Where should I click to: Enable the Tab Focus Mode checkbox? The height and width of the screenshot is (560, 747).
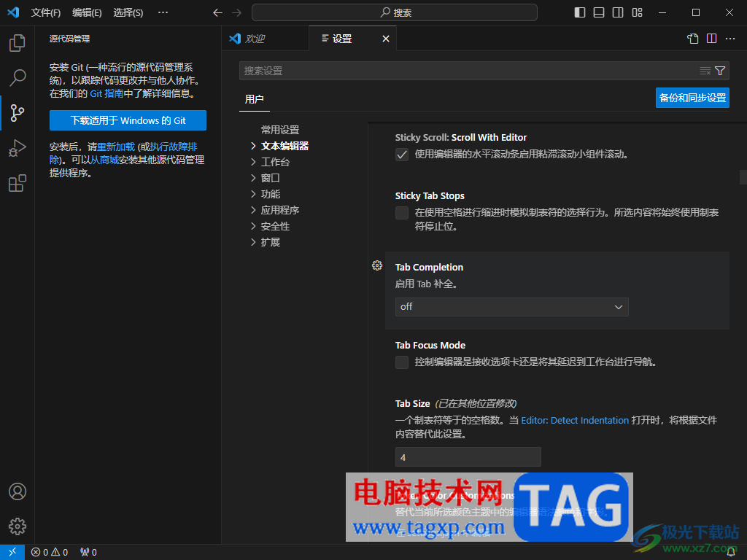click(402, 362)
